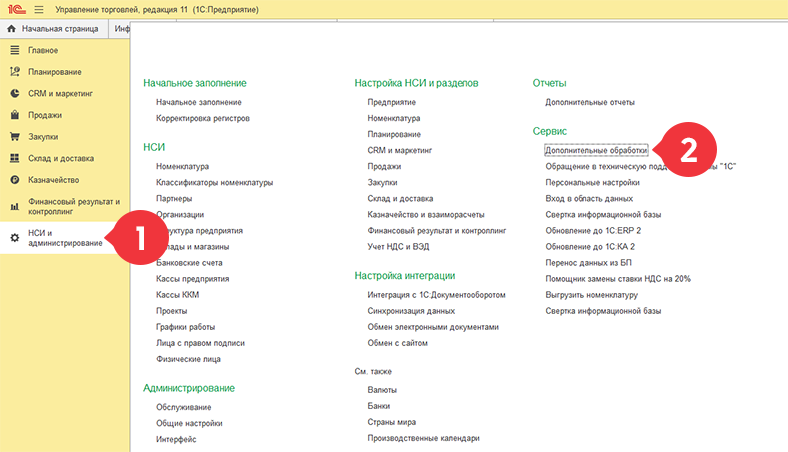Image resolution: width=788 pixels, height=452 pixels.
Task: Open Финансовый результат и контроллинг sidebar section
Action: click(x=74, y=207)
